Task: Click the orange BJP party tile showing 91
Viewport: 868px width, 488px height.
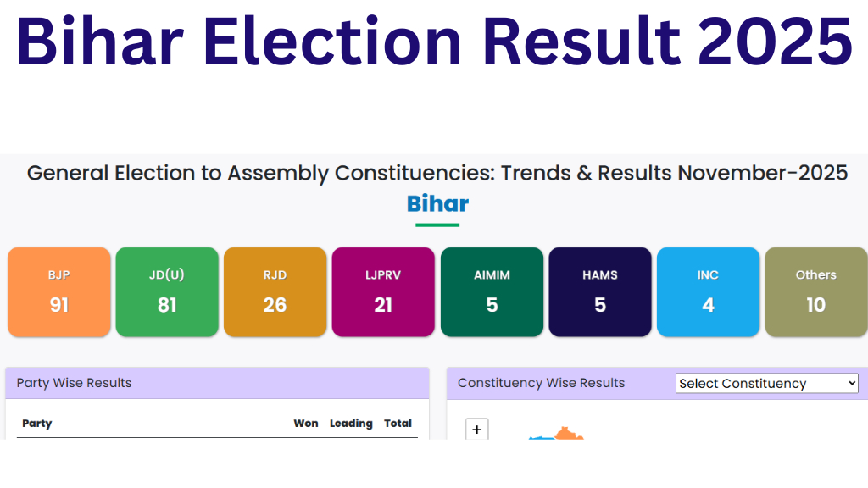Action: click(58, 291)
